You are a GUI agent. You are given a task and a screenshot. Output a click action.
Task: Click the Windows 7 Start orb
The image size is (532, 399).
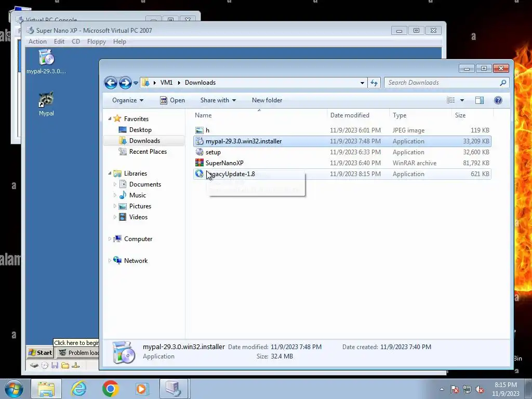14,389
